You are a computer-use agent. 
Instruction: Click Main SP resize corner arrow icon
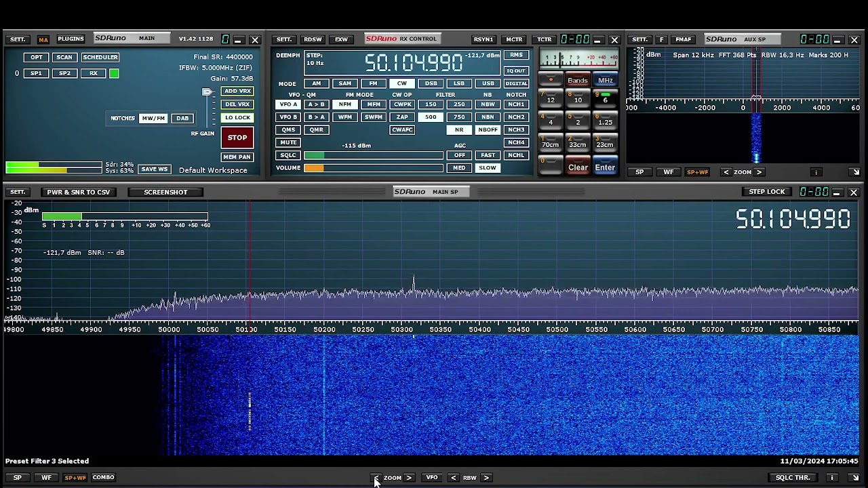[x=854, y=478]
